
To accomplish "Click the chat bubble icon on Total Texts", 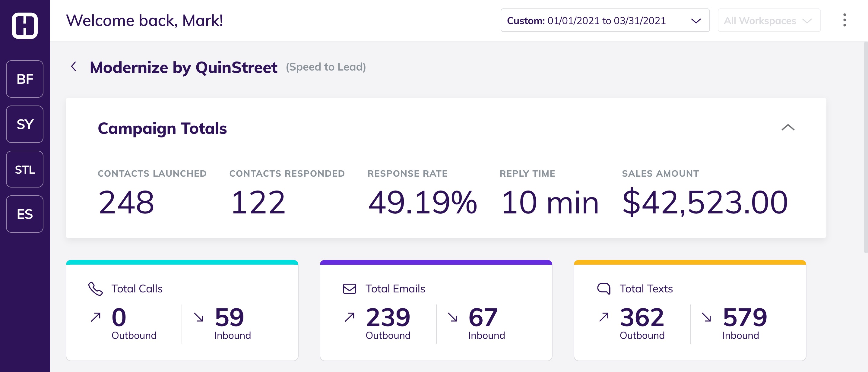I will [603, 289].
